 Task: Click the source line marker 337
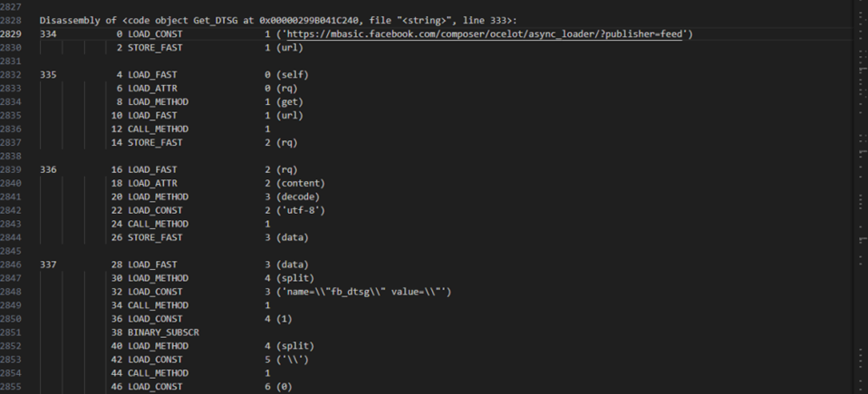point(49,264)
